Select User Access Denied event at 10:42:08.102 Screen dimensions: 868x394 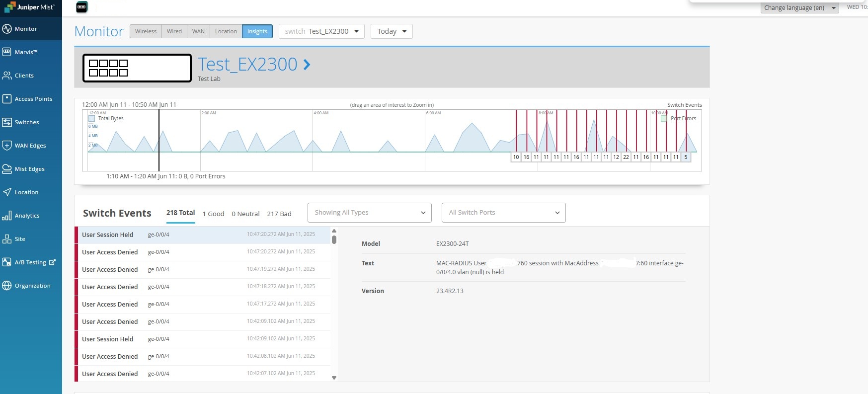pos(203,357)
